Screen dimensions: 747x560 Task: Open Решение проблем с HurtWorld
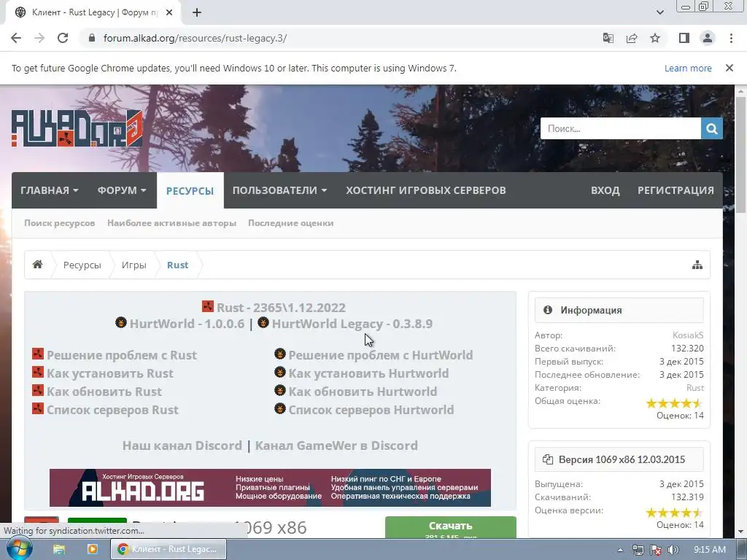(x=381, y=355)
